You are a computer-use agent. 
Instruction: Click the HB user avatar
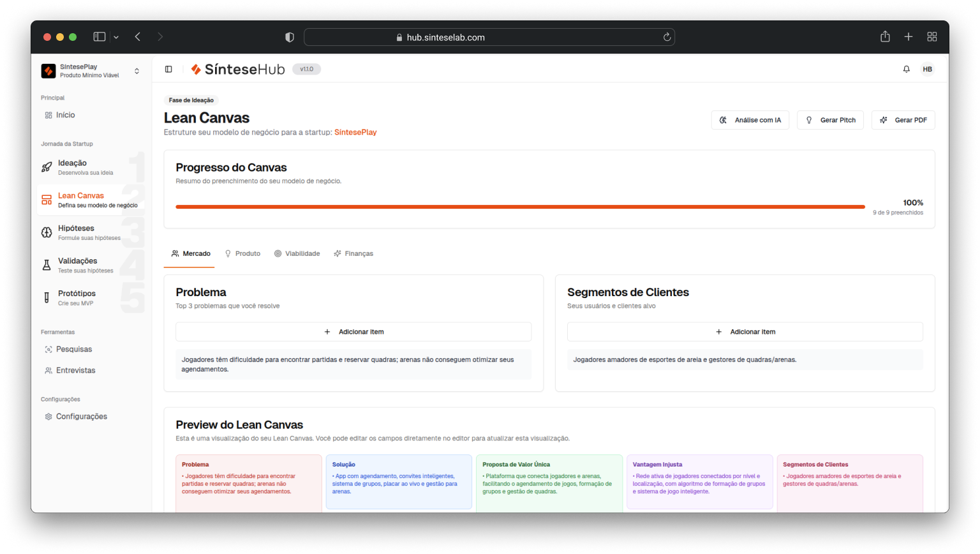point(927,69)
